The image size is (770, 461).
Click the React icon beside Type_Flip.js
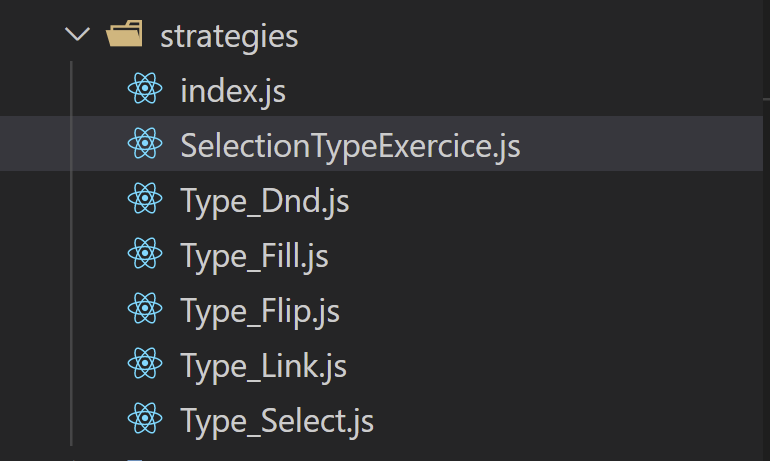[x=145, y=311]
